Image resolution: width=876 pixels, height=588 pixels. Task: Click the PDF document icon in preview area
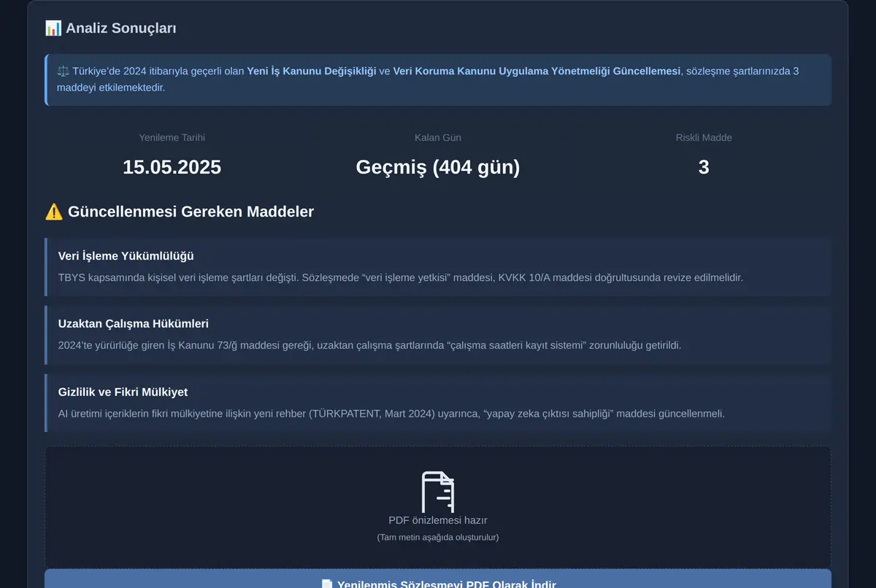[438, 492]
